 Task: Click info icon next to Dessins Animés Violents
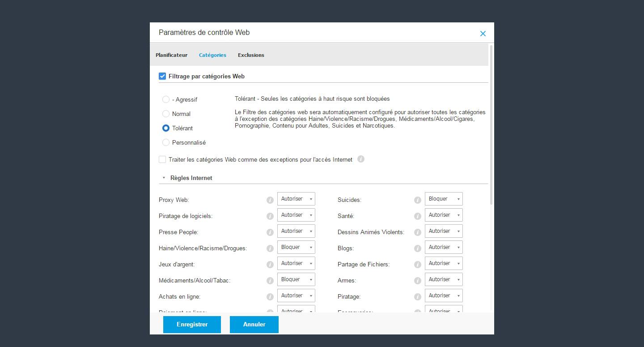(417, 232)
